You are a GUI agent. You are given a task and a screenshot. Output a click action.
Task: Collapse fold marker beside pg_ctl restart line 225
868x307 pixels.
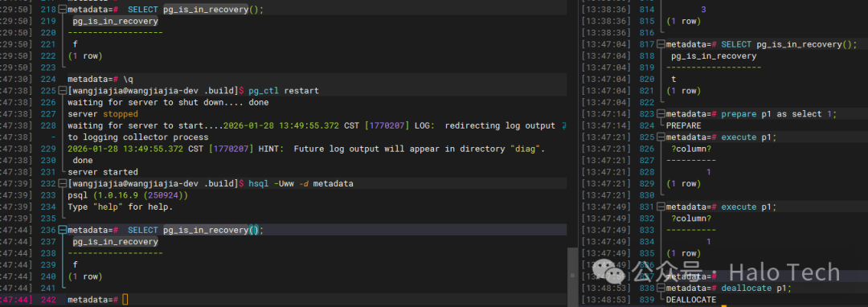pyautogui.click(x=63, y=91)
